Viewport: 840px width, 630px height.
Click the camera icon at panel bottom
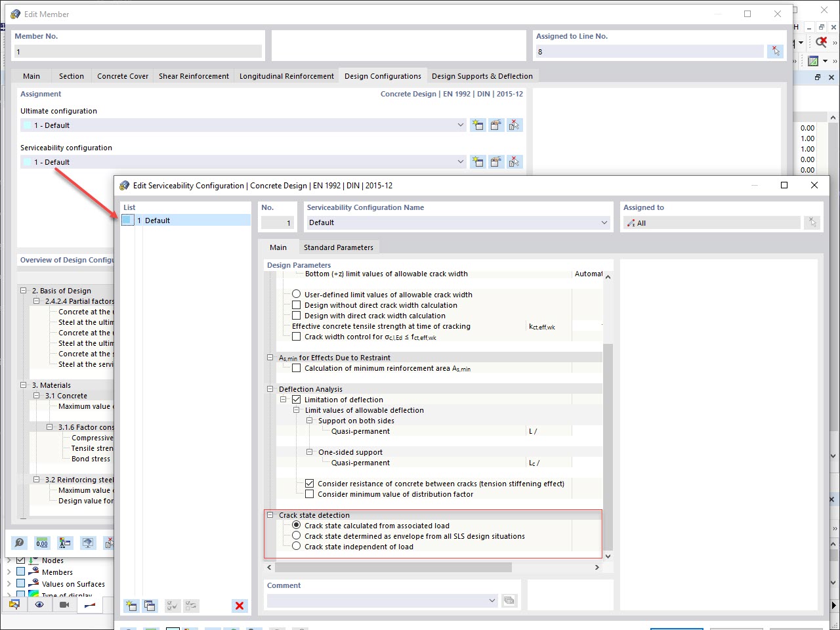pyautogui.click(x=64, y=604)
